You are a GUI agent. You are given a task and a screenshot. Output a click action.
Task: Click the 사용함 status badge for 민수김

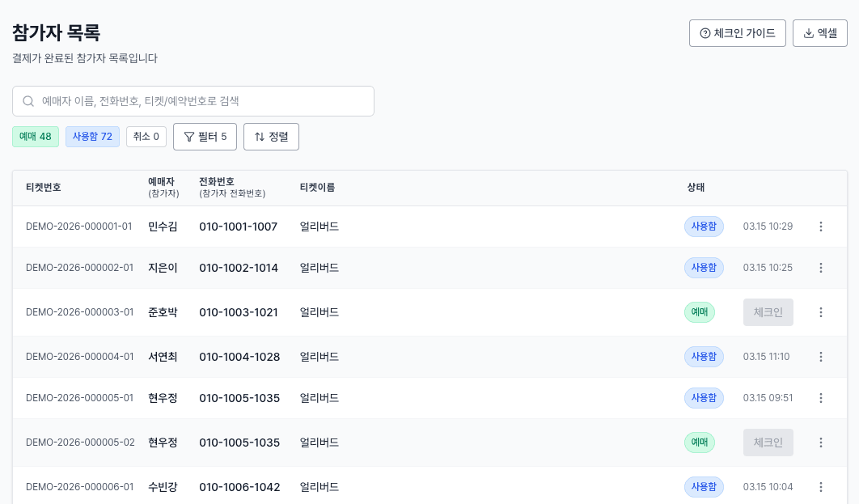704,227
